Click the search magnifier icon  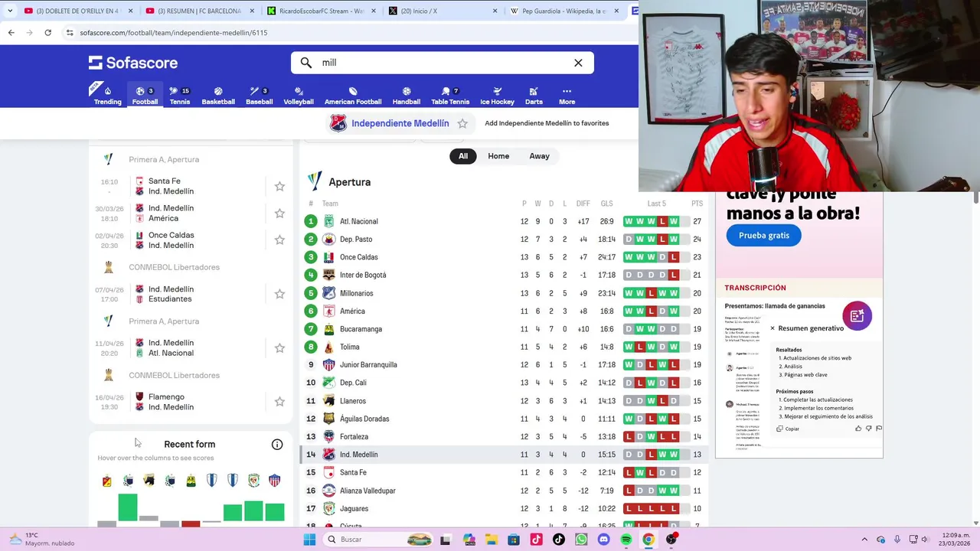(306, 63)
